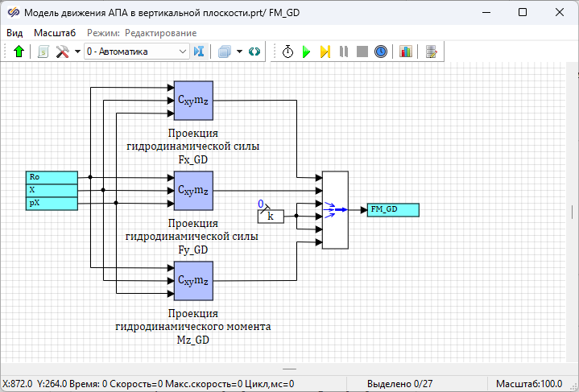This screenshot has height=392, width=579.
Task: Expand the arrow beside the tools icon
Action: (77, 52)
